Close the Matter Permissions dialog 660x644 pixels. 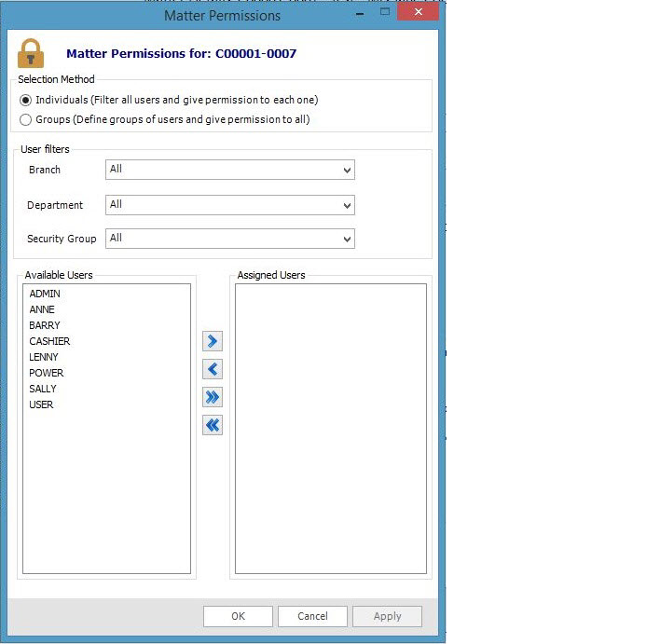pos(417,12)
